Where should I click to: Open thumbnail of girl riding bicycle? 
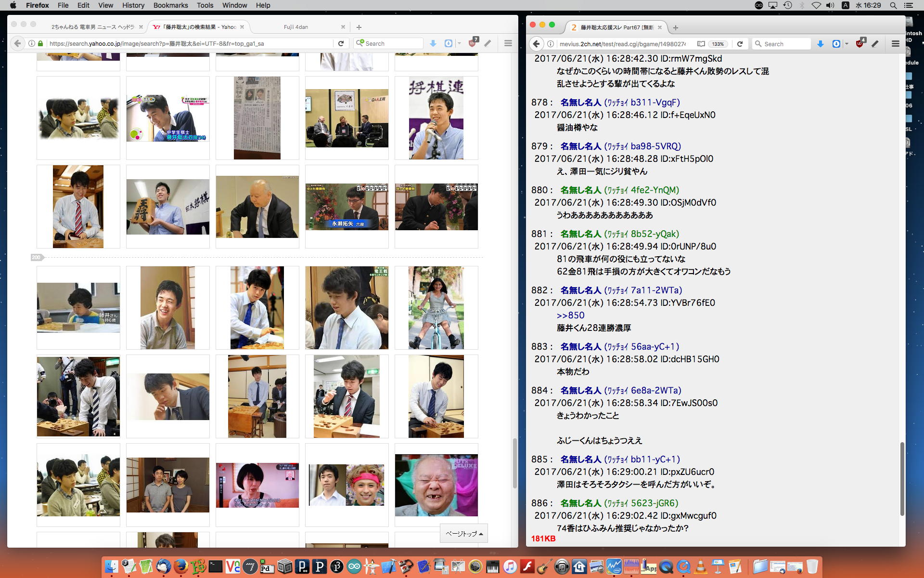coord(436,308)
